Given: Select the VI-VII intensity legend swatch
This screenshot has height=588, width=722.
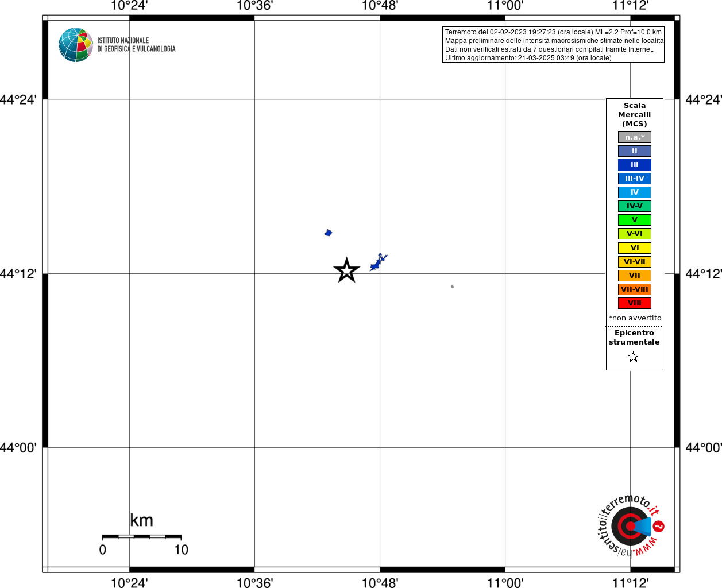Looking at the screenshot, I should pos(635,262).
